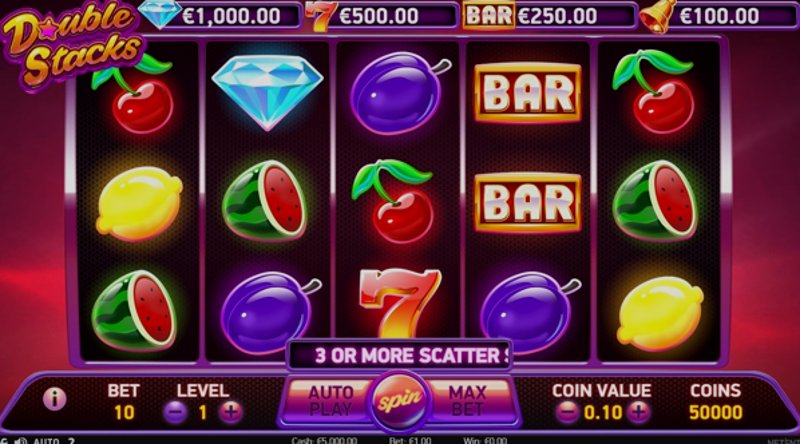Hit the round Spin button

[399, 401]
